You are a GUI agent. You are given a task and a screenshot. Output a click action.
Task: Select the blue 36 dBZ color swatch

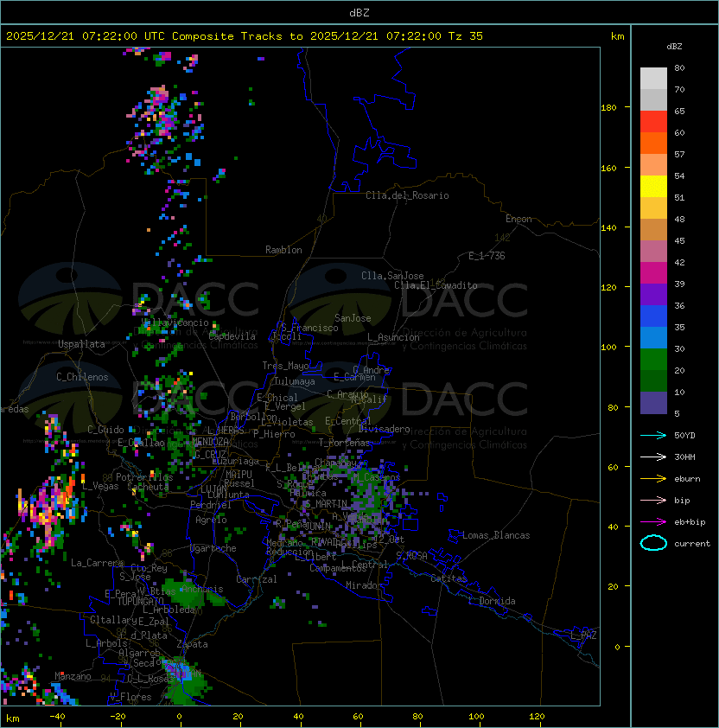point(653,316)
